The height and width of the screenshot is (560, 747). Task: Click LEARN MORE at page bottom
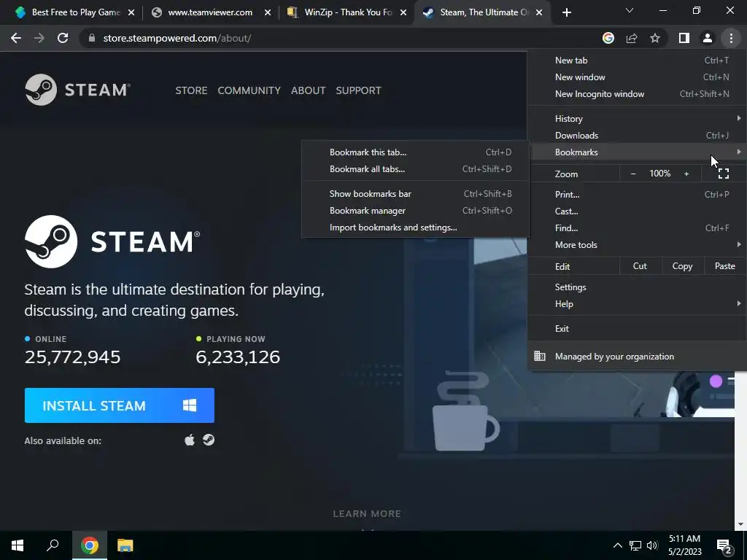(x=367, y=514)
